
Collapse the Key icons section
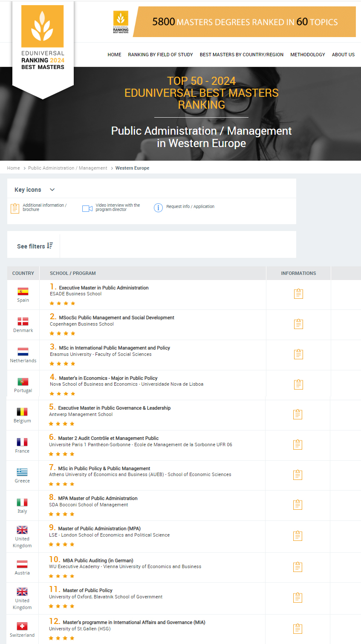tap(52, 190)
